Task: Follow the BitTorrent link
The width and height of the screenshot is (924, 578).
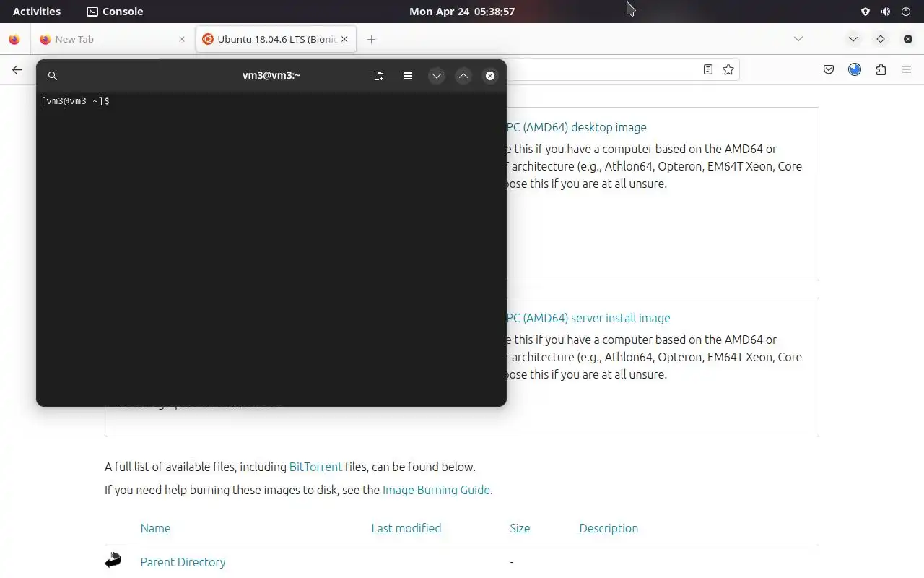Action: tap(315, 467)
